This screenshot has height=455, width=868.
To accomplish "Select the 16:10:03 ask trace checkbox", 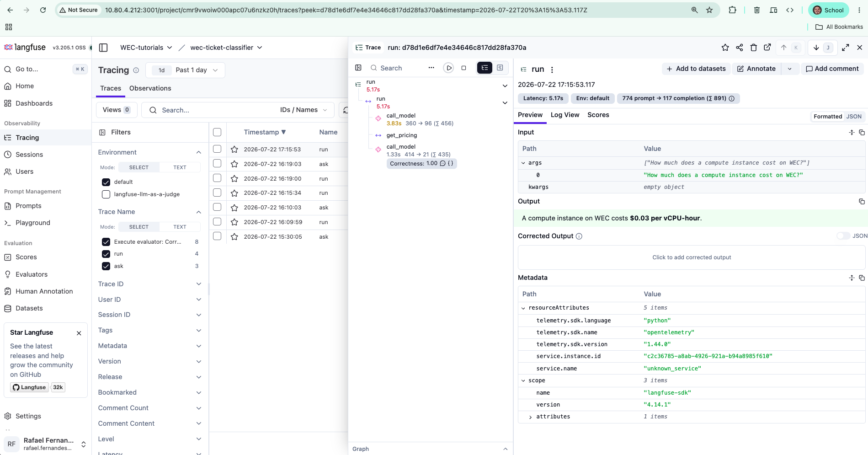I will (x=217, y=207).
